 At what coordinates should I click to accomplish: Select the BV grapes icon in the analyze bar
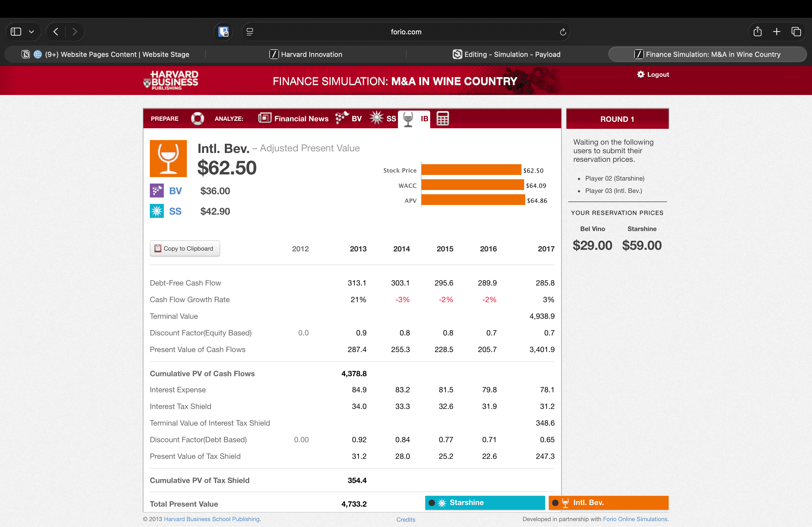pos(342,118)
